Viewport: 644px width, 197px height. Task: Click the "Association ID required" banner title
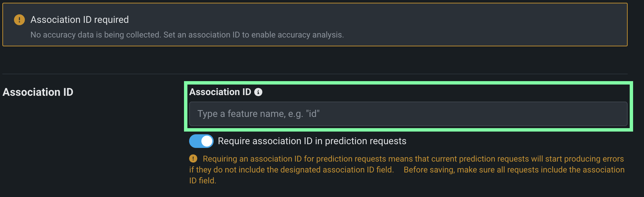tap(79, 20)
